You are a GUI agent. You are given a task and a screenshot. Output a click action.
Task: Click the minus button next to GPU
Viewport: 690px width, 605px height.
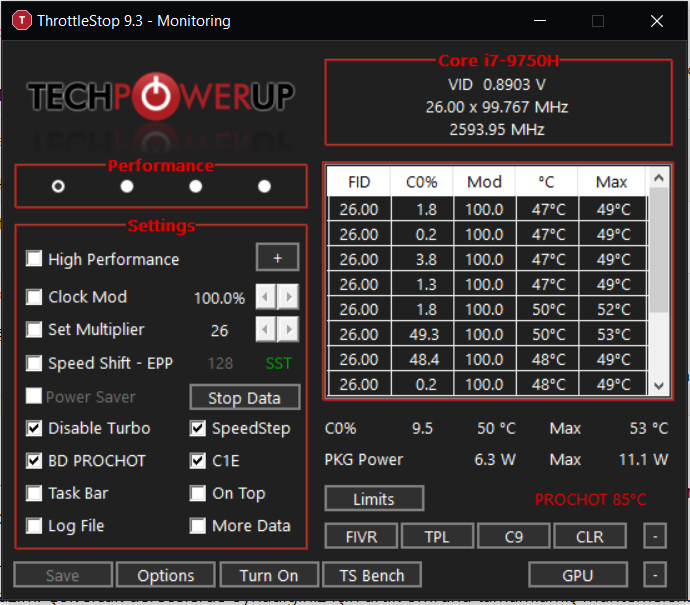(655, 575)
